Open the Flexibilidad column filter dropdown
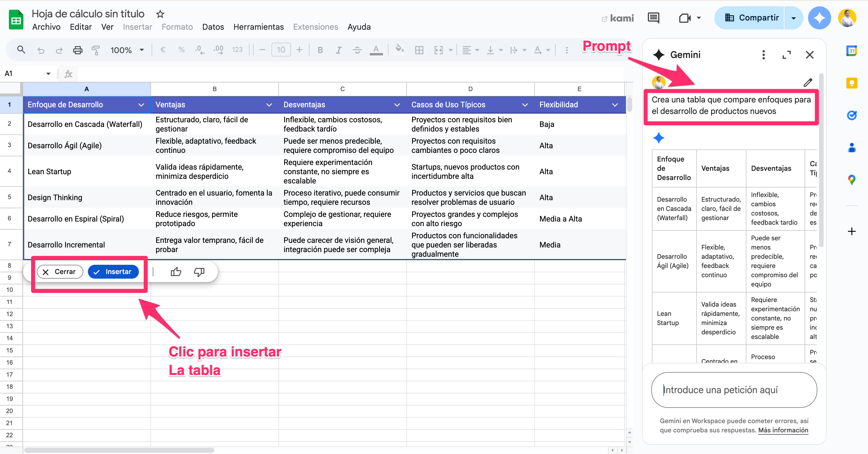The height and width of the screenshot is (454, 868). (615, 105)
